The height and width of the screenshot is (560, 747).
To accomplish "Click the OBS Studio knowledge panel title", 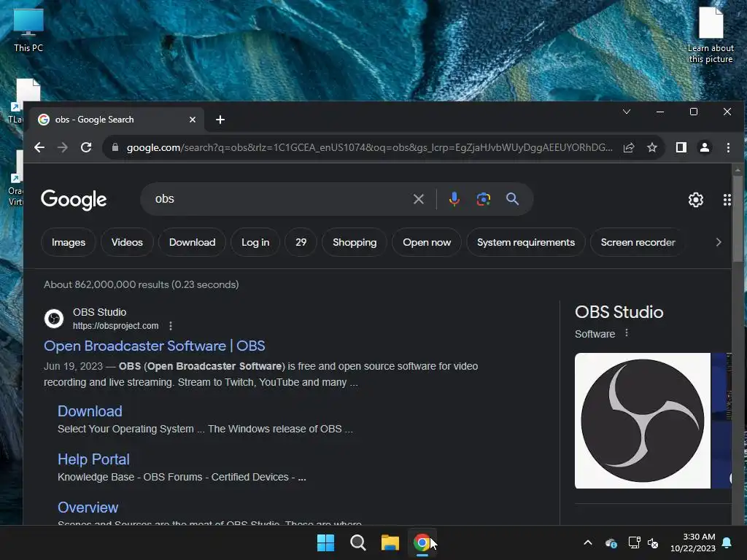I will [x=619, y=312].
